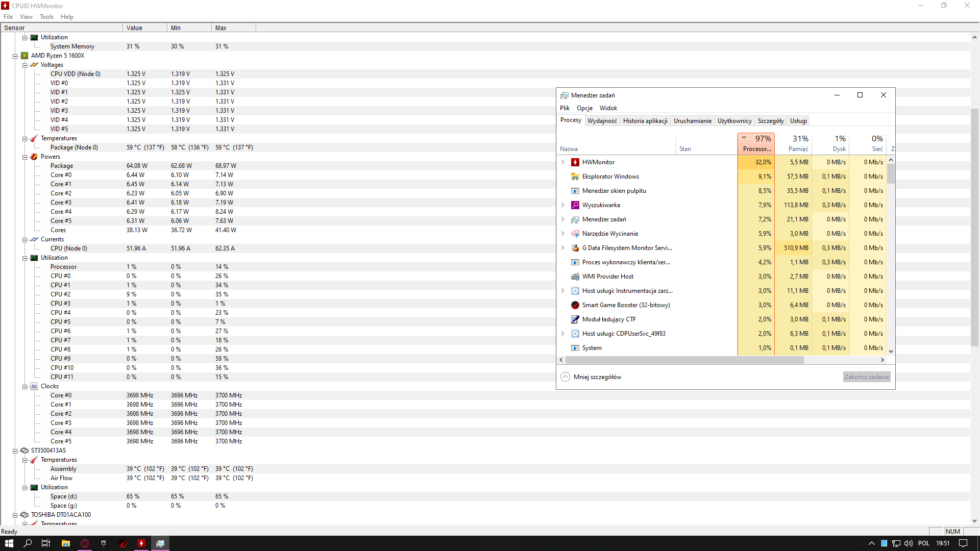The height and width of the screenshot is (551, 980).
Task: Click the Eksplorator Windows folder icon
Action: point(575,177)
